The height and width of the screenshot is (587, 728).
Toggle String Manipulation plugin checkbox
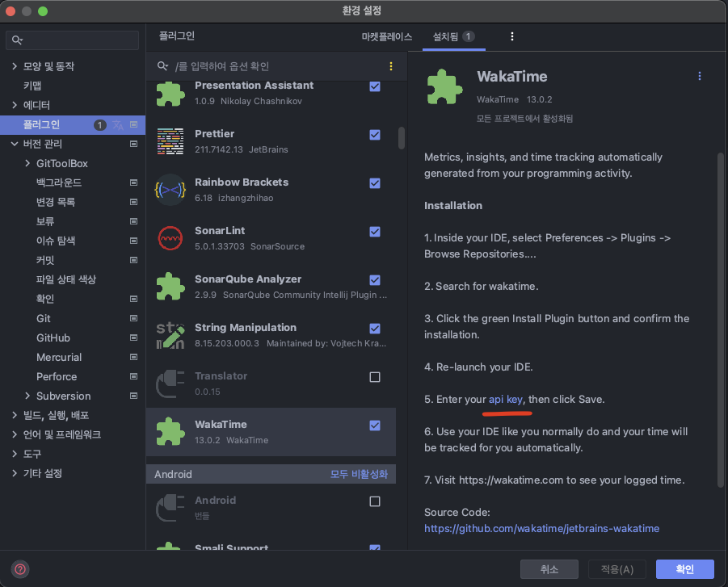tap(375, 329)
